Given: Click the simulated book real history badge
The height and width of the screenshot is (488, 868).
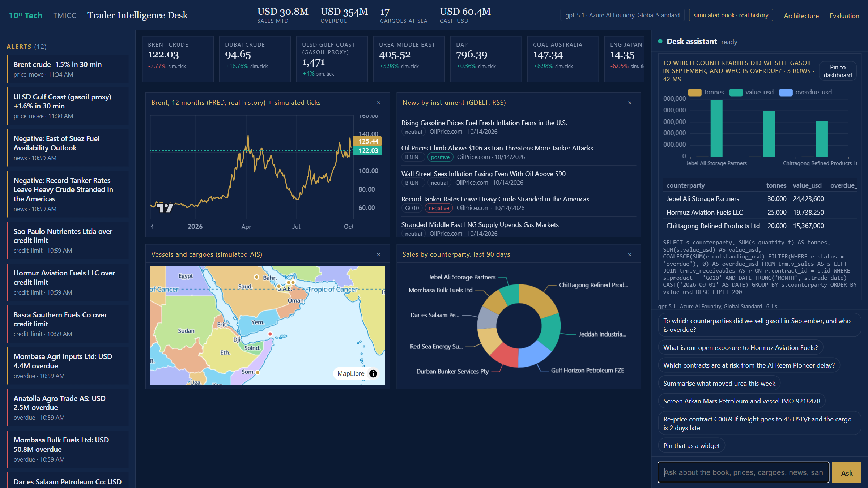Looking at the screenshot, I should tap(731, 15).
